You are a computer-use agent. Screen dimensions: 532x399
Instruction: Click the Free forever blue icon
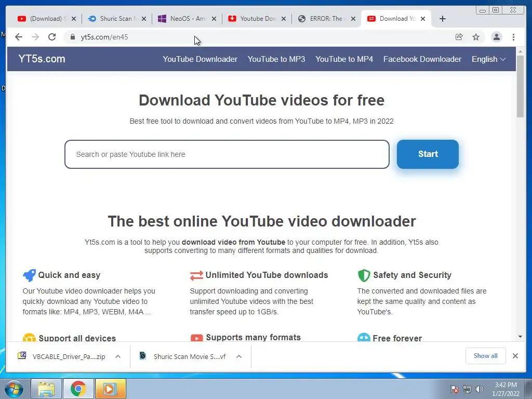364,338
